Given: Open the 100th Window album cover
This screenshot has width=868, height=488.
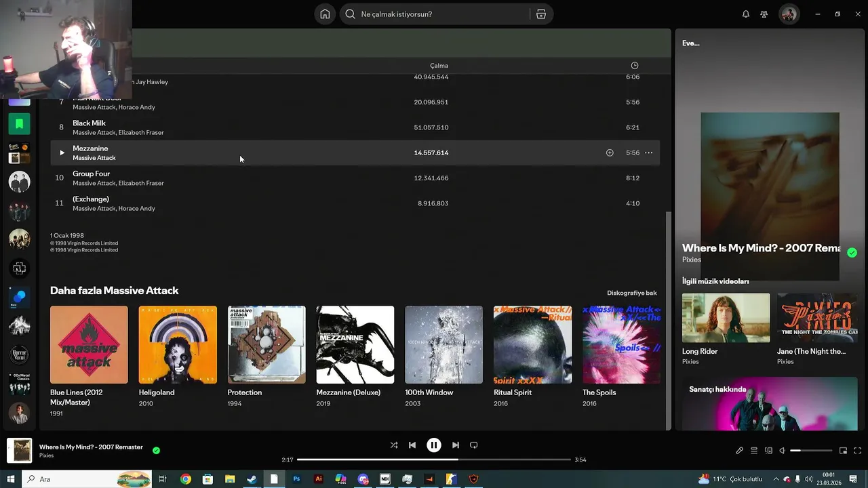Looking at the screenshot, I should click(444, 345).
